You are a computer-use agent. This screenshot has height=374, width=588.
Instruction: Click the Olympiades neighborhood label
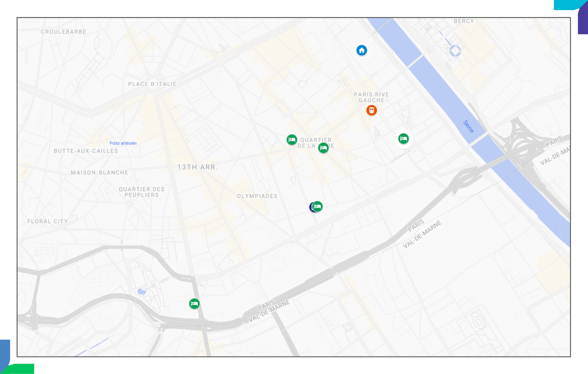[257, 196]
